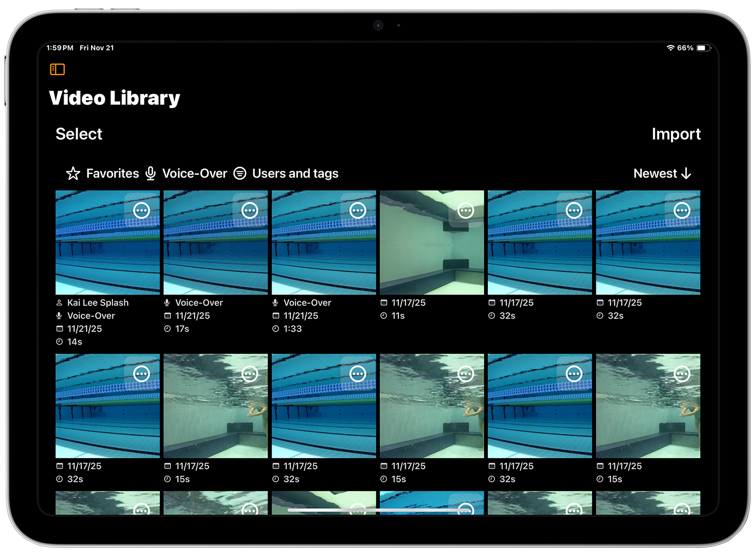Image resolution: width=756 pixels, height=555 pixels.
Task: Open ellipsis menu on fifth video of second row
Action: (x=574, y=374)
